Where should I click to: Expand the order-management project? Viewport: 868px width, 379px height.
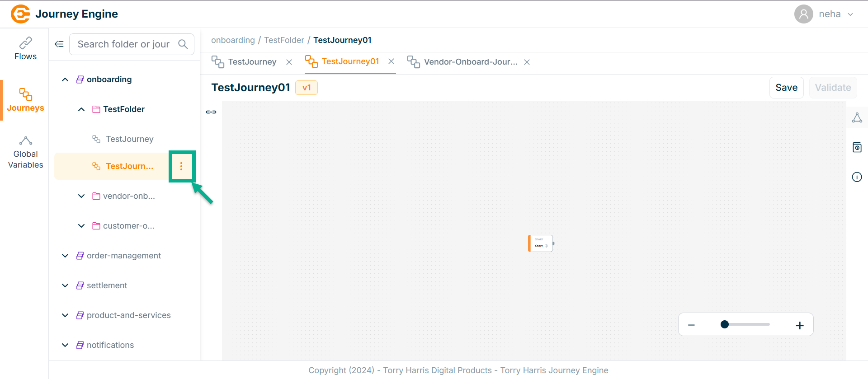65,256
